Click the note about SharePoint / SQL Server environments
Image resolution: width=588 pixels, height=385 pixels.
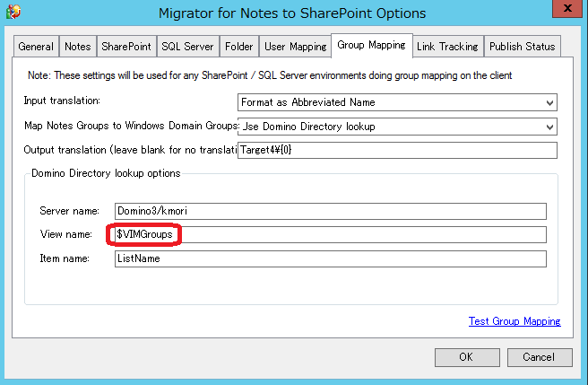coord(270,75)
